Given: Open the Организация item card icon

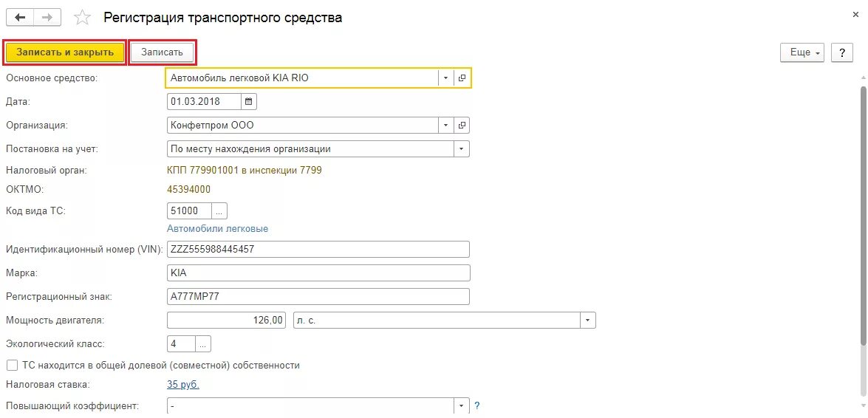Looking at the screenshot, I should (x=462, y=125).
